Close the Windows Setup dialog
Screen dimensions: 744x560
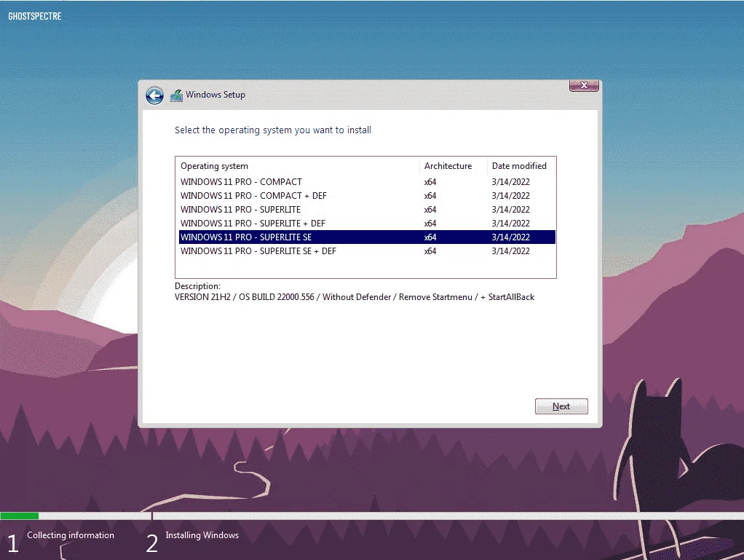(x=584, y=85)
